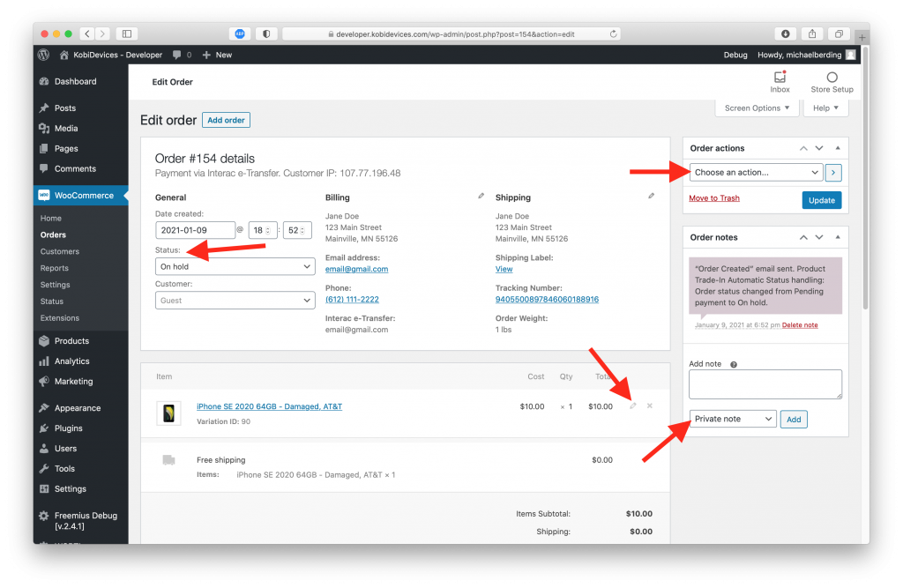The height and width of the screenshot is (588, 903).
Task: Click the Add note help icon
Action: tap(734, 364)
